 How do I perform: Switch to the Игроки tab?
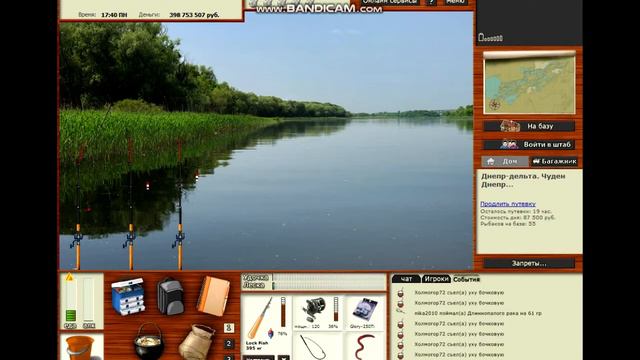436,279
